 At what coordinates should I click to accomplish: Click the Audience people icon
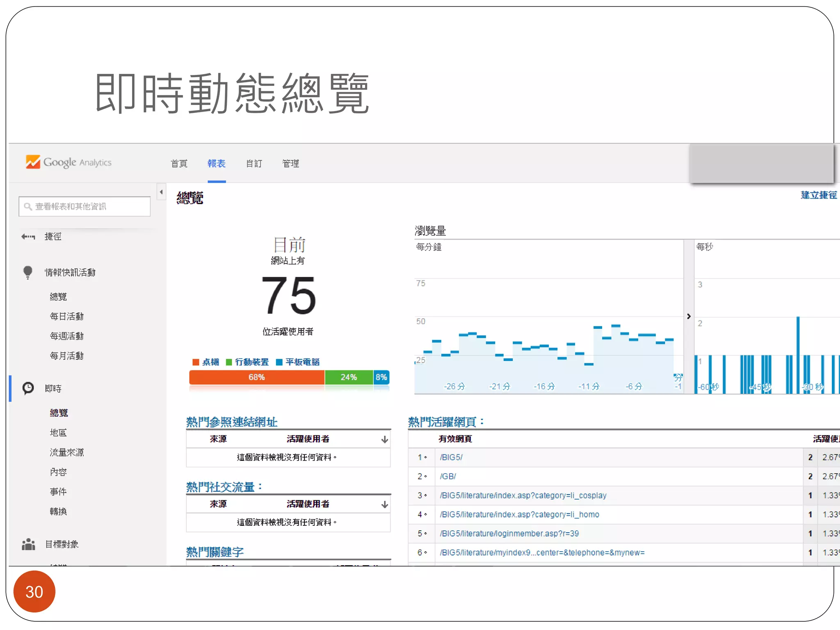(x=28, y=544)
